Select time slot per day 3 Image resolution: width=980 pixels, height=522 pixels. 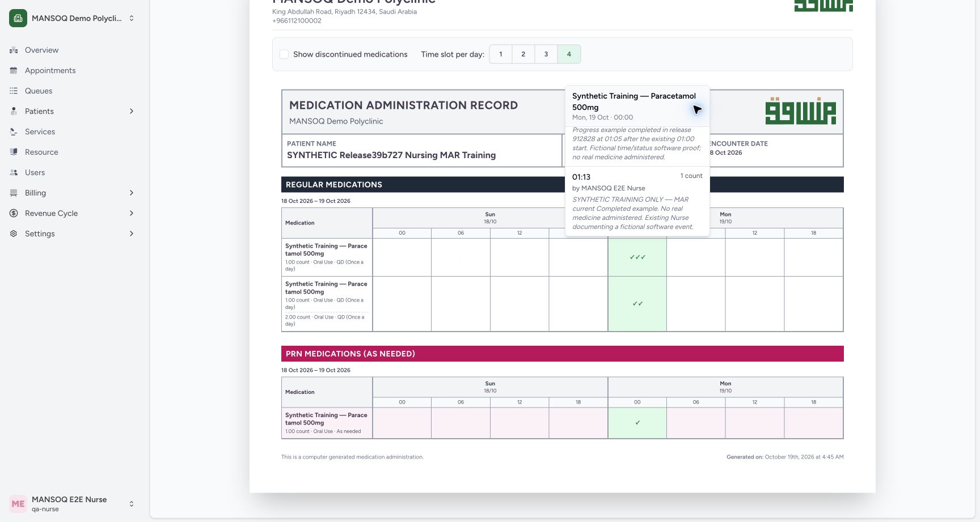[546, 54]
